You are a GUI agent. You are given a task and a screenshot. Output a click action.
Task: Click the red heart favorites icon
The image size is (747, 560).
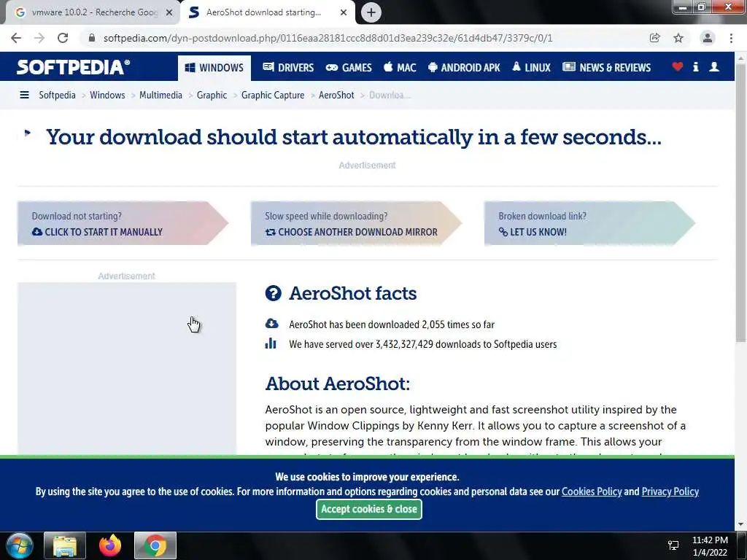(x=678, y=67)
